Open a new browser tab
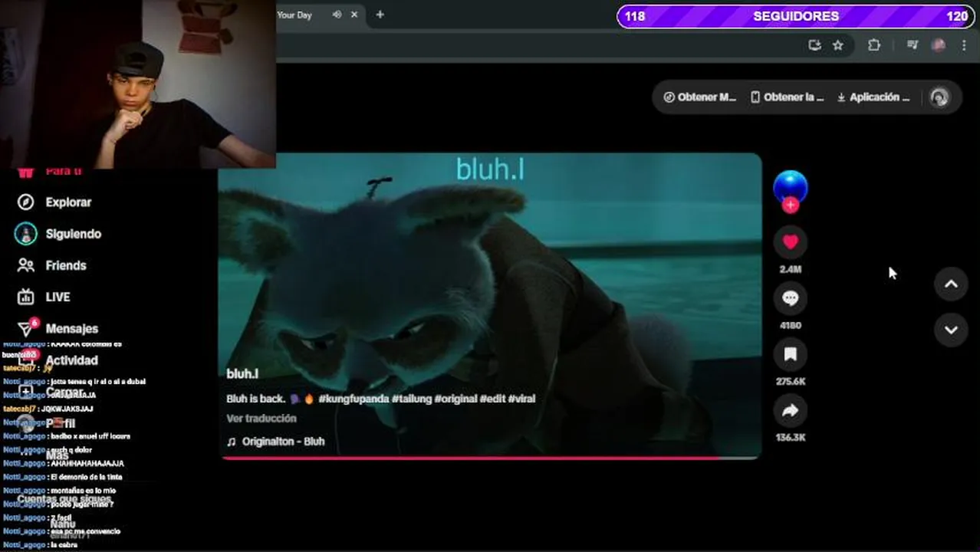980x552 pixels. pos(380,15)
